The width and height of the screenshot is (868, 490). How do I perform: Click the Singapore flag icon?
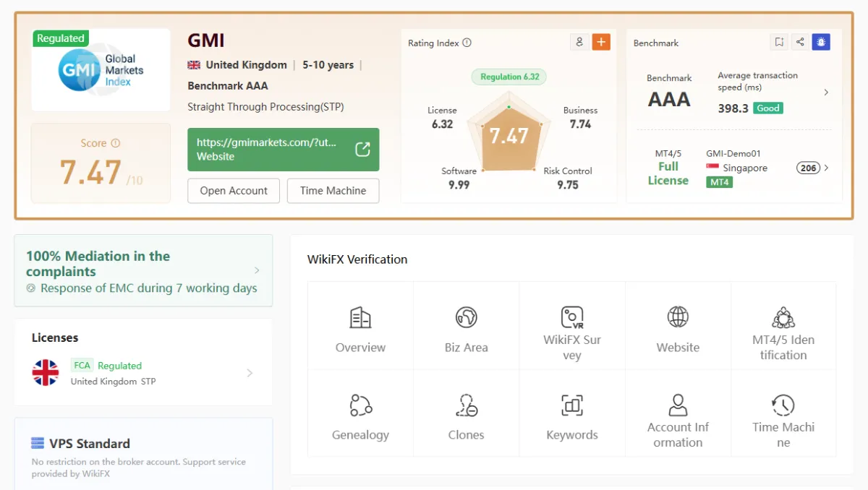click(712, 168)
